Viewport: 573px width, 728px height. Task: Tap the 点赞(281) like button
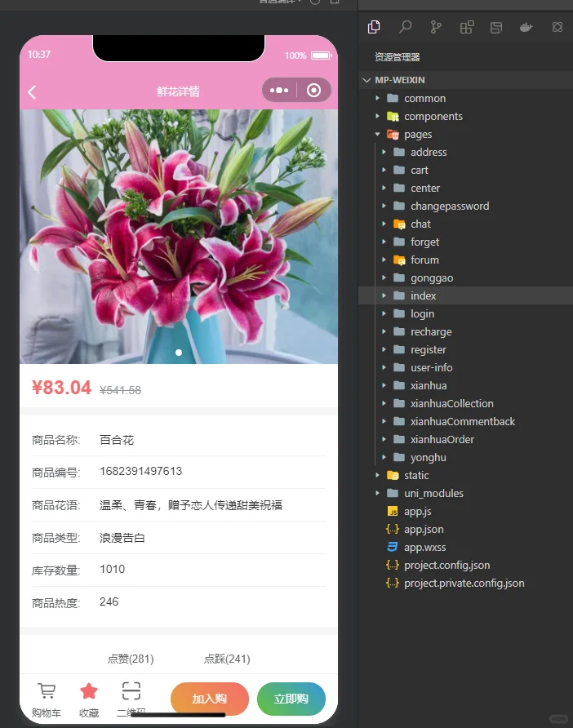(x=131, y=659)
